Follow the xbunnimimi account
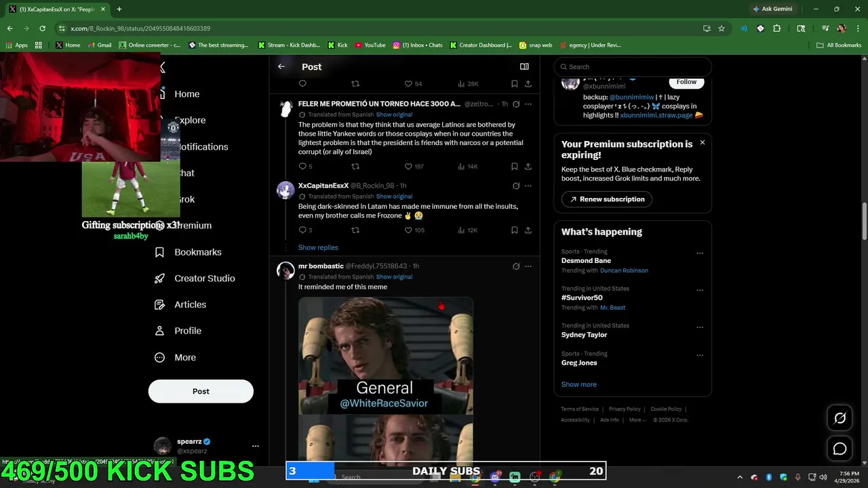 pyautogui.click(x=686, y=82)
